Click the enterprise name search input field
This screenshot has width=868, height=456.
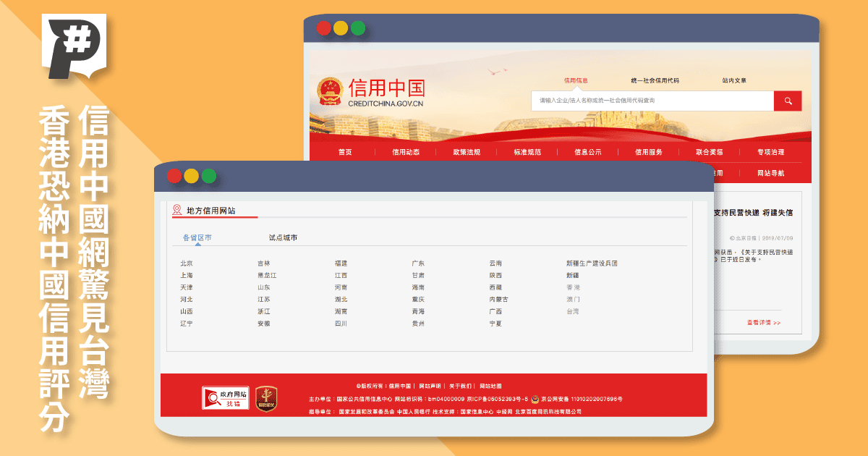point(651,101)
